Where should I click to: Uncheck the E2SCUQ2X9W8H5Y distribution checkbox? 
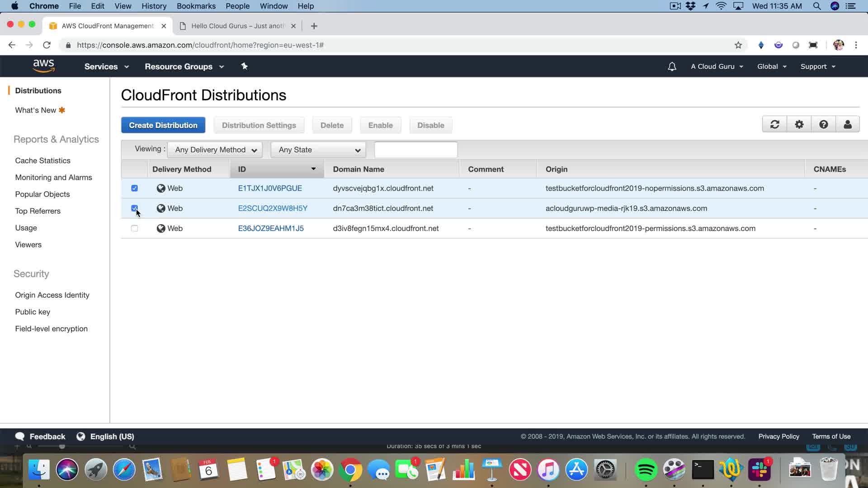134,208
